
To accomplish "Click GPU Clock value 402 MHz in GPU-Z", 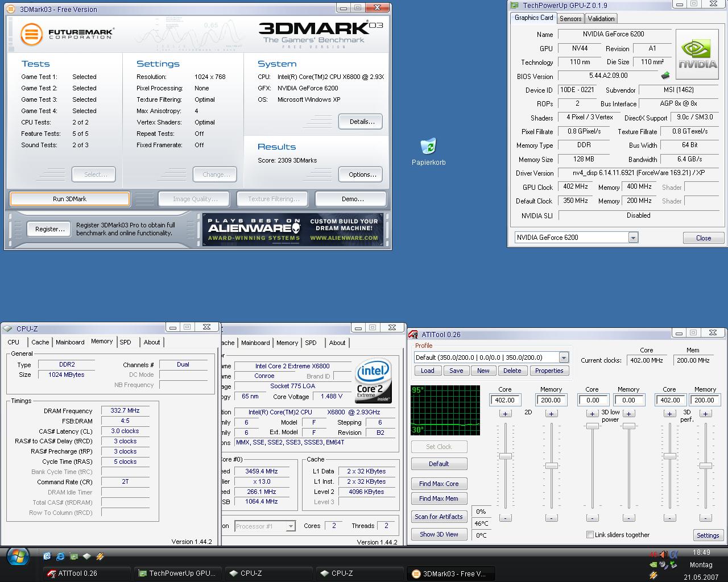I will point(576,187).
